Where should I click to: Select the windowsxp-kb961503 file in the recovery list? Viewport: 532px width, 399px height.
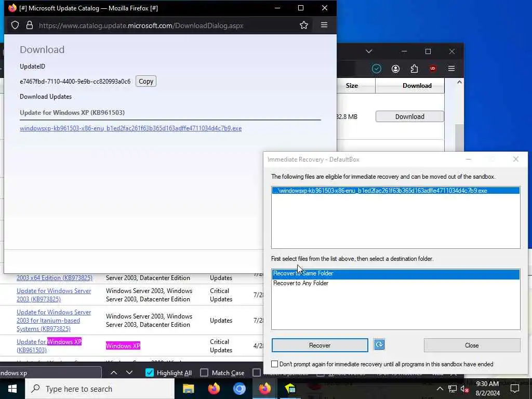tap(395, 191)
